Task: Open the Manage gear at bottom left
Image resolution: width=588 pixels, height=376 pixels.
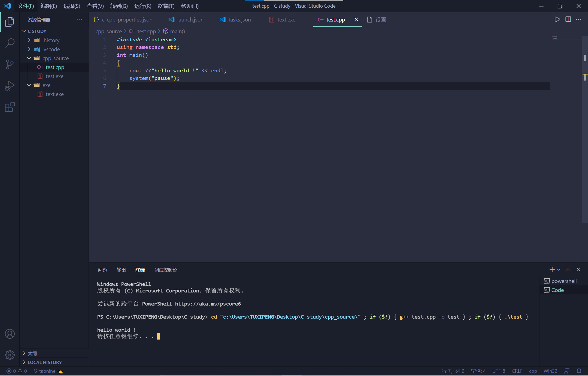Action: coord(10,355)
